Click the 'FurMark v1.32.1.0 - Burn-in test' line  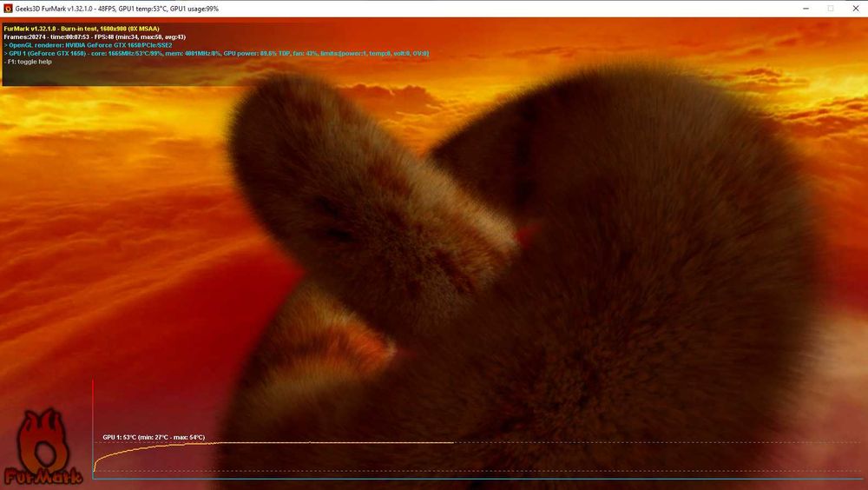click(x=82, y=29)
